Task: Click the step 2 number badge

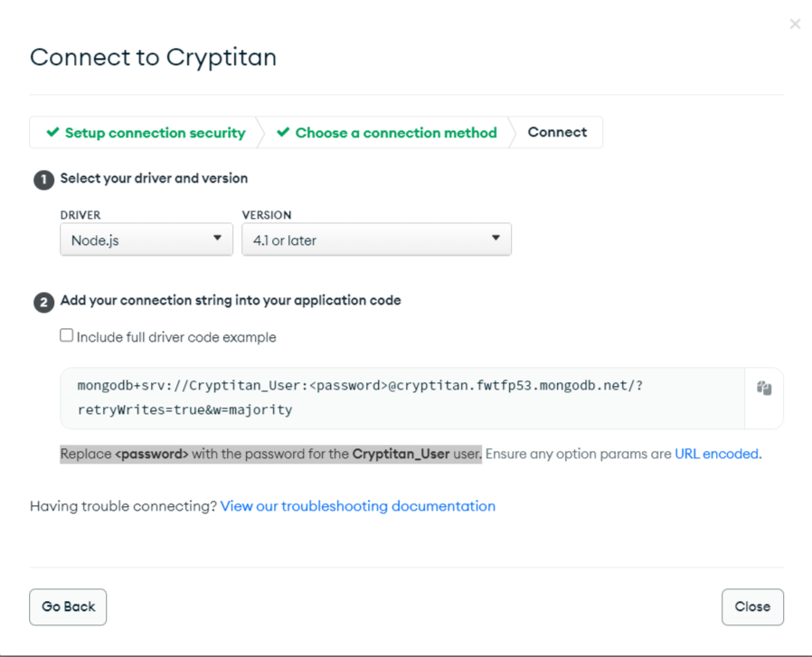Action: click(43, 302)
